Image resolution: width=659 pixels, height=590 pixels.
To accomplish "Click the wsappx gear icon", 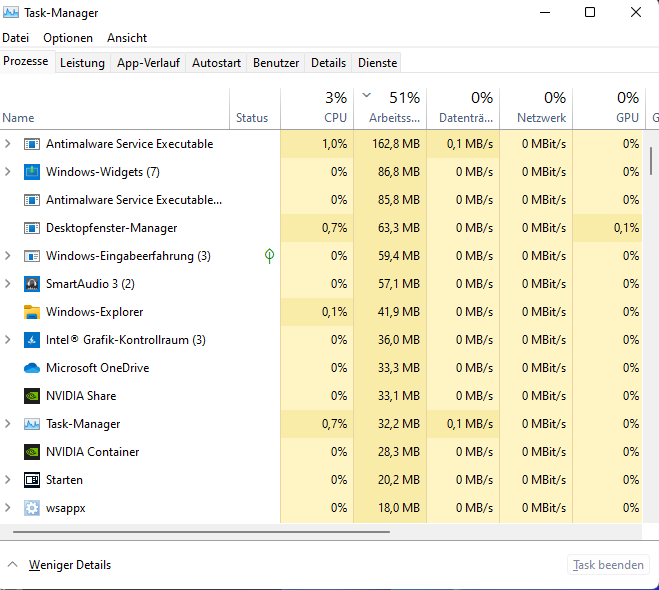I will coord(32,508).
